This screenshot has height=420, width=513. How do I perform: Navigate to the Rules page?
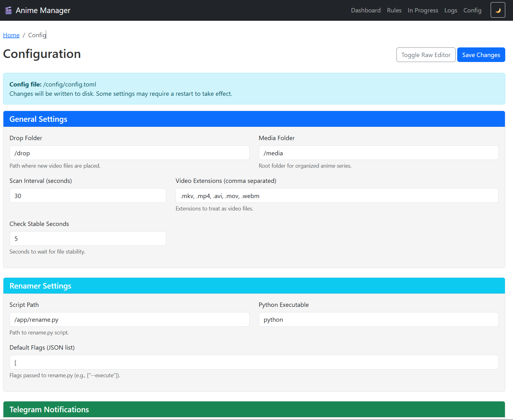394,10
